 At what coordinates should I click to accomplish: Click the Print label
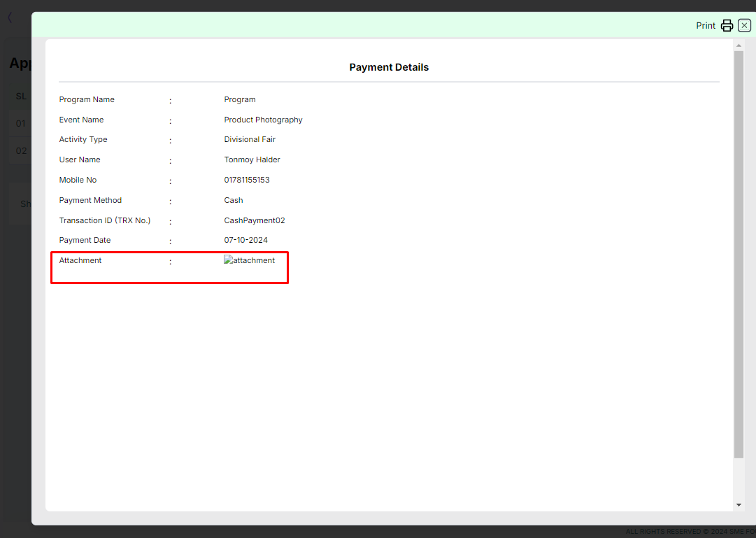tap(706, 26)
